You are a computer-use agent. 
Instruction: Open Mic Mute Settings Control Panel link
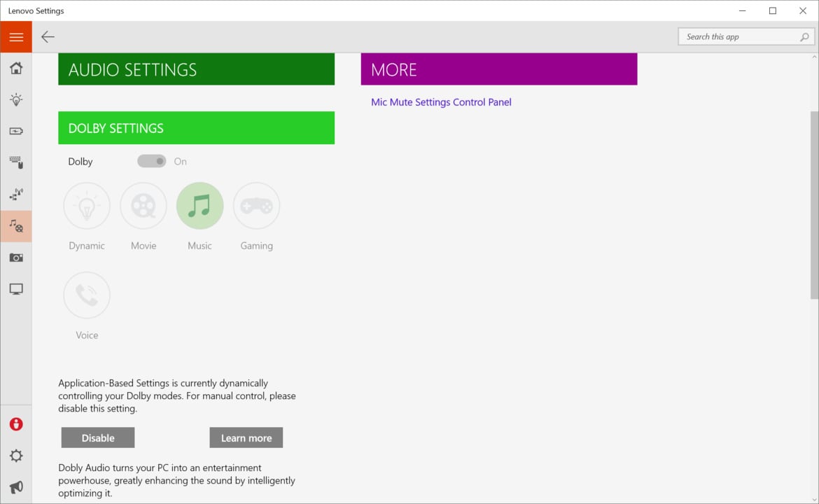tap(442, 102)
